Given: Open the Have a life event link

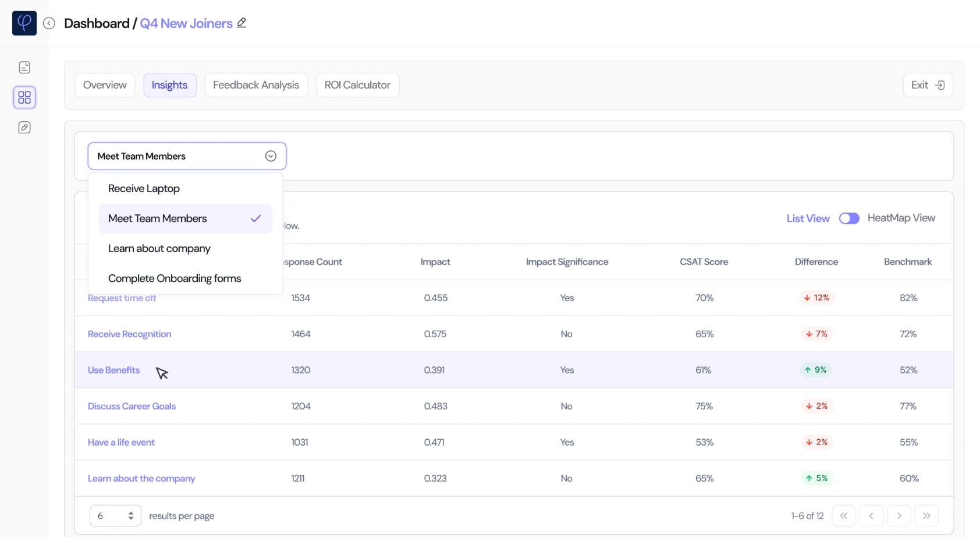Looking at the screenshot, I should click(122, 442).
